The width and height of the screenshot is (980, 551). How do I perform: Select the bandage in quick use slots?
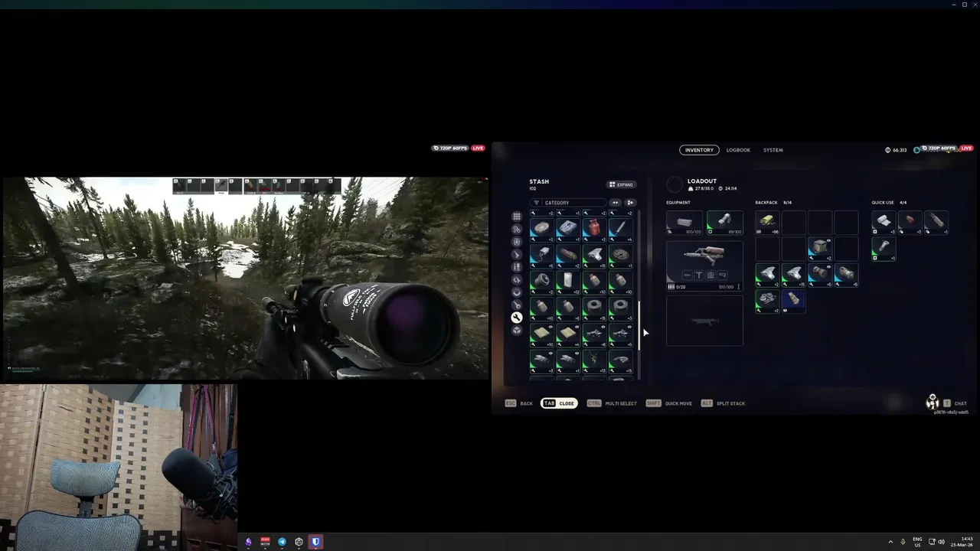point(884,222)
